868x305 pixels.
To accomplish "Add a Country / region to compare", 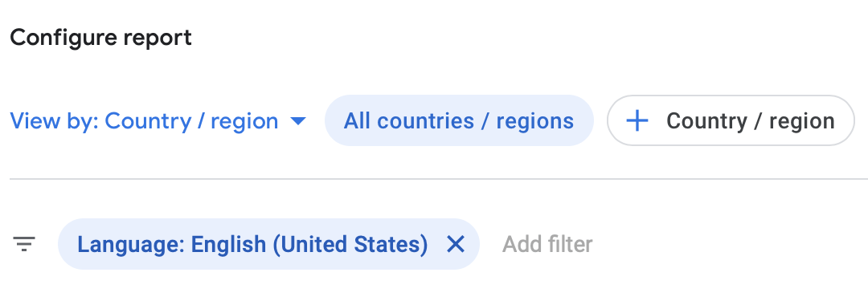I will (x=731, y=120).
